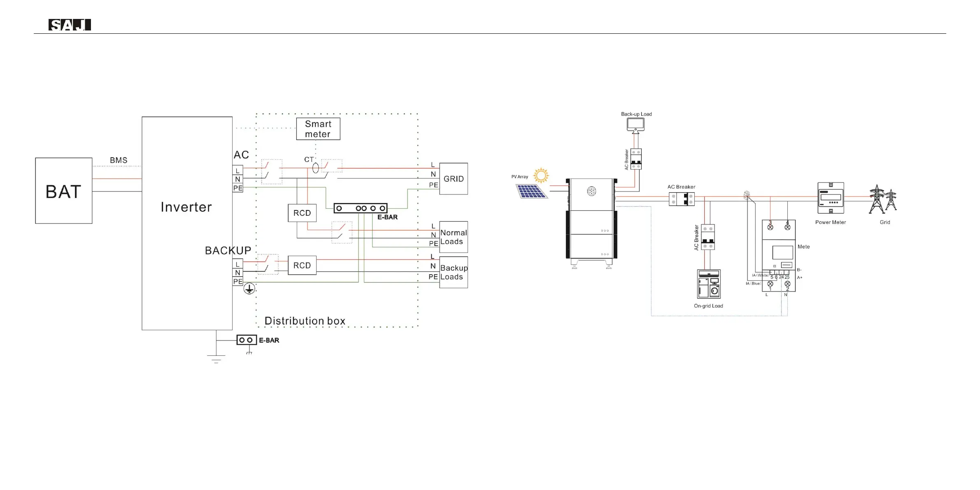
Task: Select the On-grid Load appliances icon
Action: tap(709, 284)
